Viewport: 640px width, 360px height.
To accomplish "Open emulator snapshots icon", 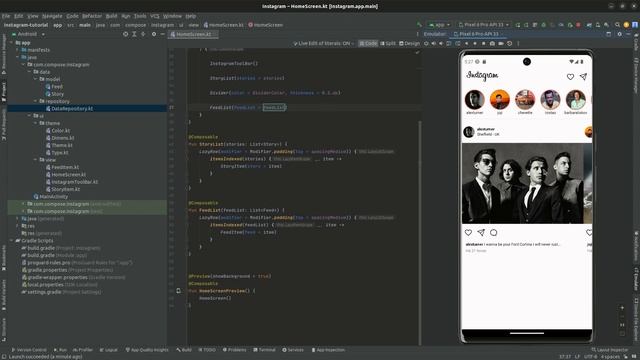I will pyautogui.click(x=509, y=43).
